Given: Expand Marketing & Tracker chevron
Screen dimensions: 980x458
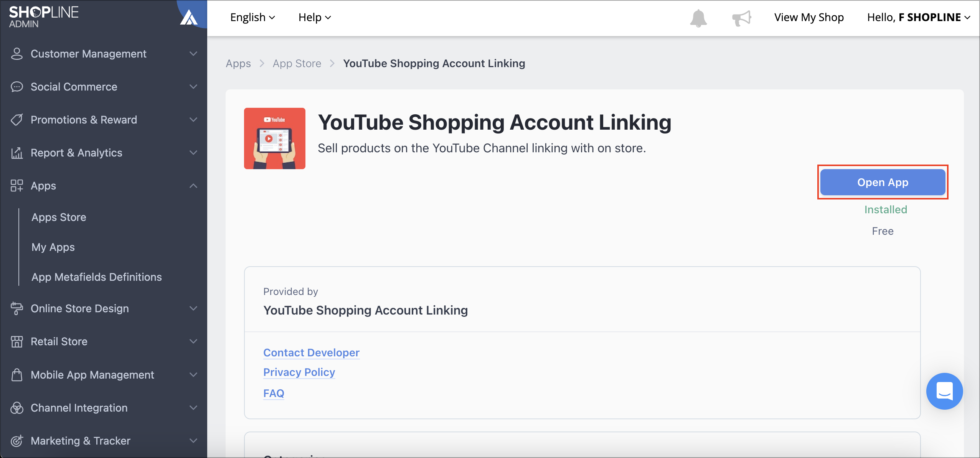Looking at the screenshot, I should tap(193, 441).
